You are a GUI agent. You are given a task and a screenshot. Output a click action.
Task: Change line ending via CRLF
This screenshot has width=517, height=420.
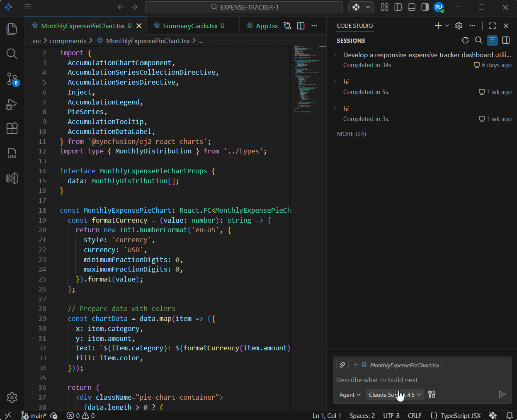(415, 415)
